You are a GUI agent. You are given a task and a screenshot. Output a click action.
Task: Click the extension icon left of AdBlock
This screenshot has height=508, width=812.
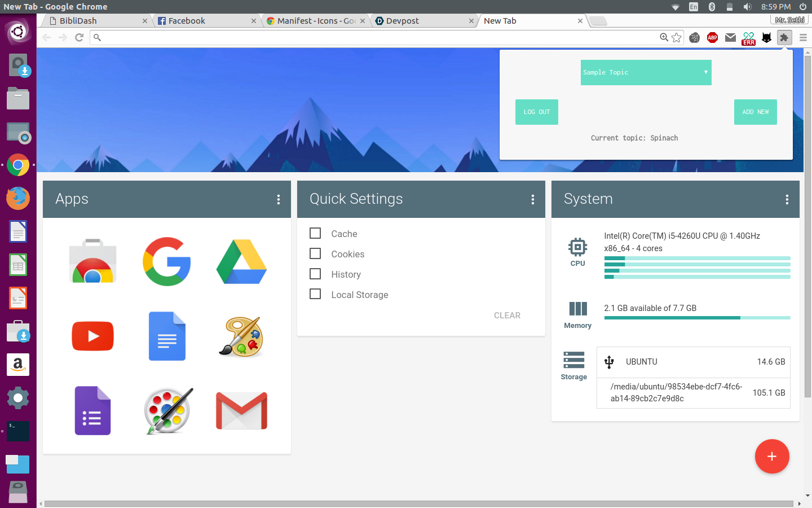pos(694,37)
